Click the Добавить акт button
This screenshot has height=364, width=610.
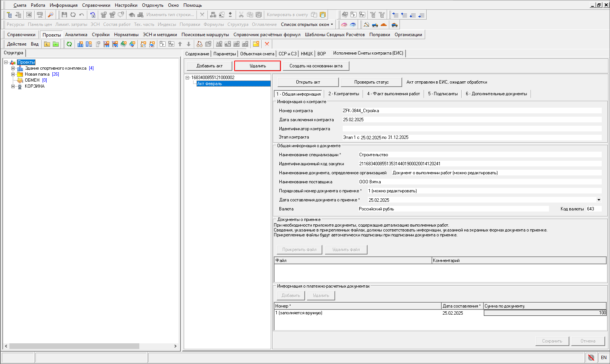[209, 66]
